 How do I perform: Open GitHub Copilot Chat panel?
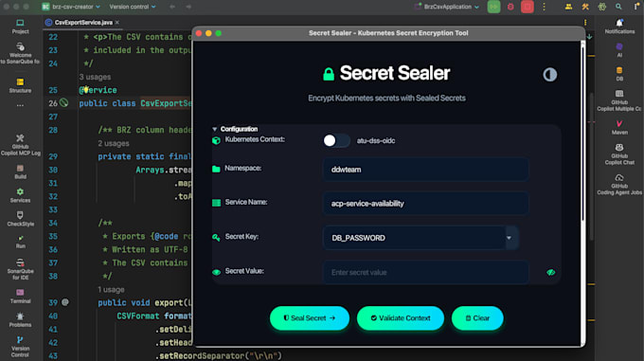coord(619,154)
